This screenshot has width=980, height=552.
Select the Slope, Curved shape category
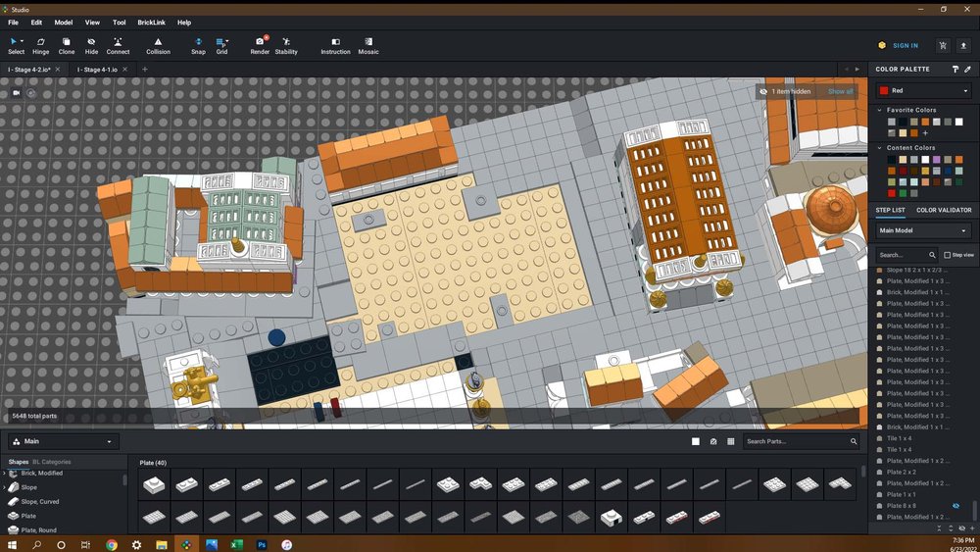pyautogui.click(x=40, y=501)
